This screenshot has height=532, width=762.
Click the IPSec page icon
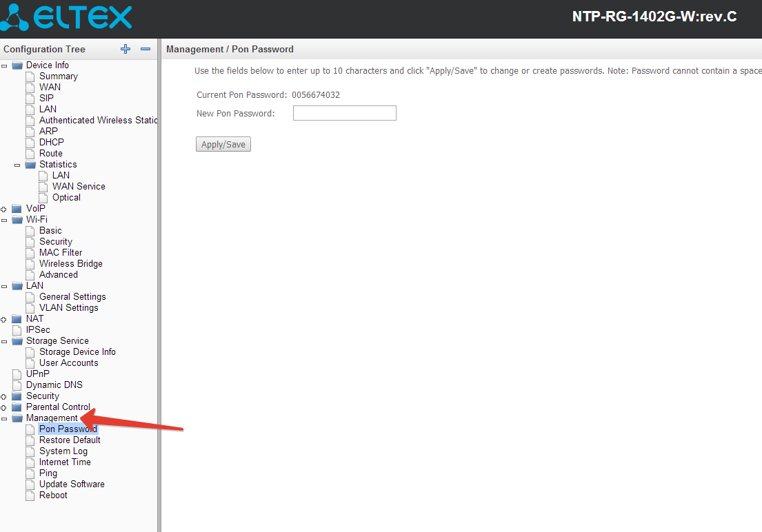pos(17,330)
